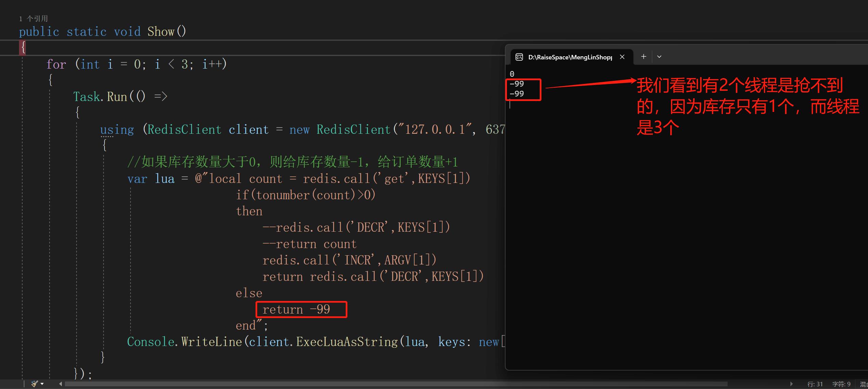Click the editor horizontal scrollbar thumb
Image resolution: width=868 pixels, height=389 pixels.
point(396,384)
